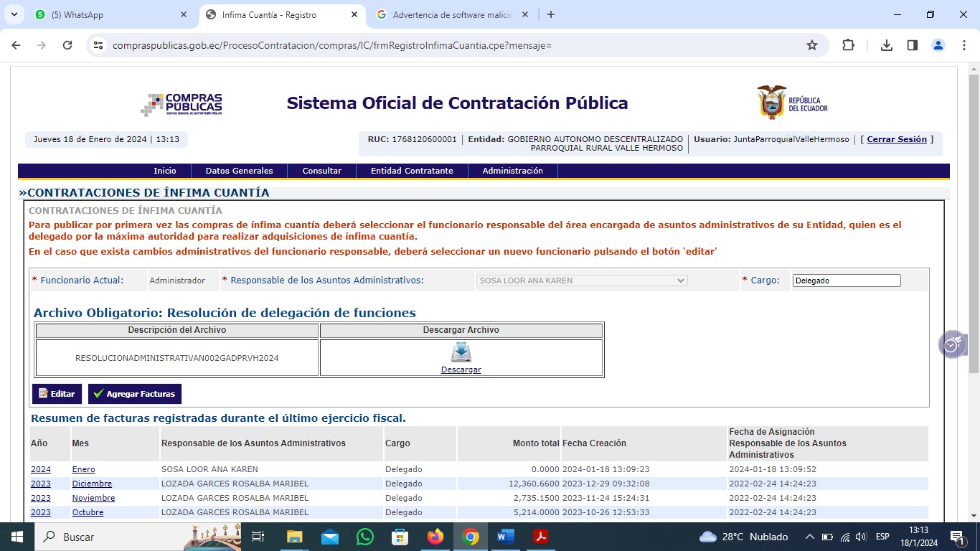Toggle the Chrome side panel icon

click(x=913, y=45)
